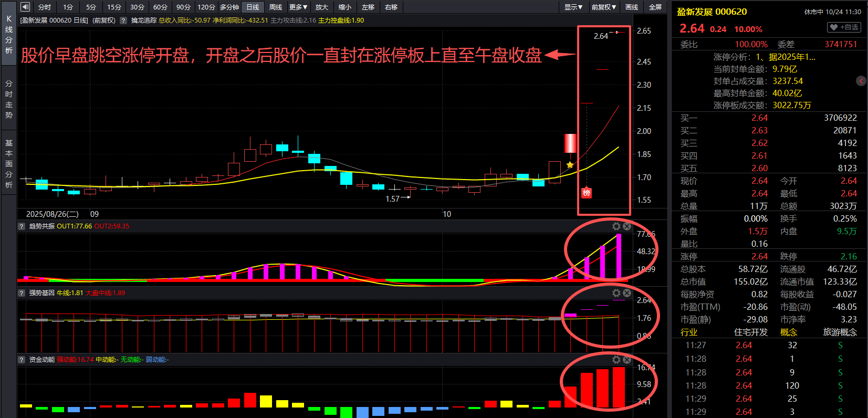This screenshot has height=418, width=868.
Task: Open 分时走势 sidebar tab
Action: tap(9, 99)
